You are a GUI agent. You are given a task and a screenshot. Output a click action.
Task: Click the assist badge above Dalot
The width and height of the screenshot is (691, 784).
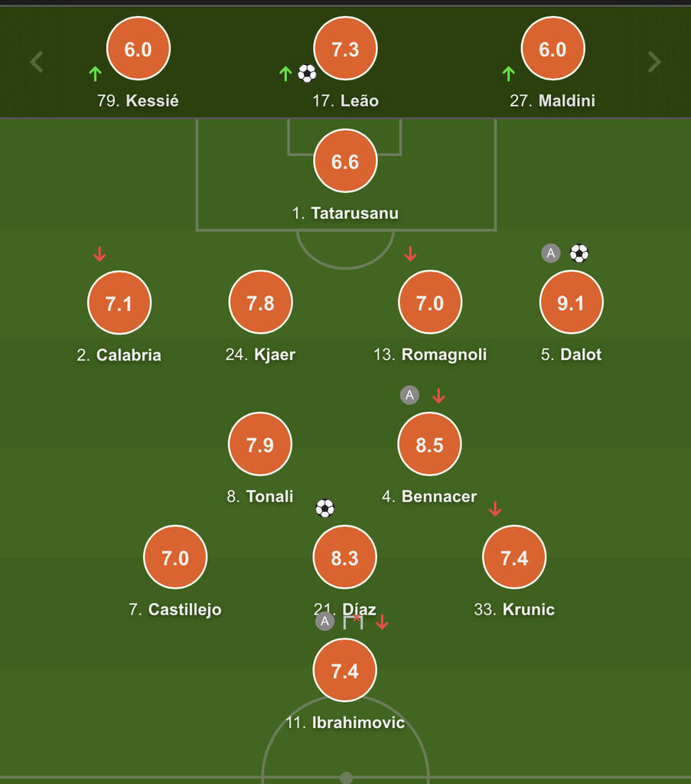tap(551, 253)
